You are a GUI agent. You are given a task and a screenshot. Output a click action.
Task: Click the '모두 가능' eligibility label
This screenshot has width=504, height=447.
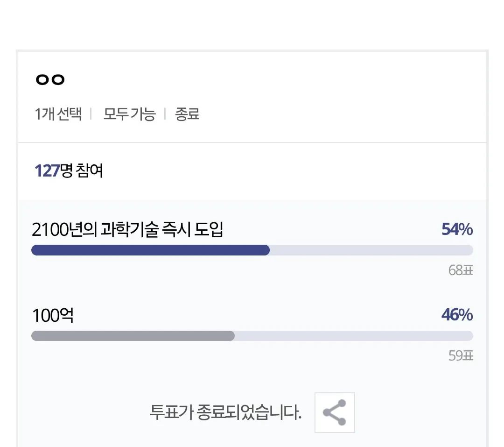130,114
